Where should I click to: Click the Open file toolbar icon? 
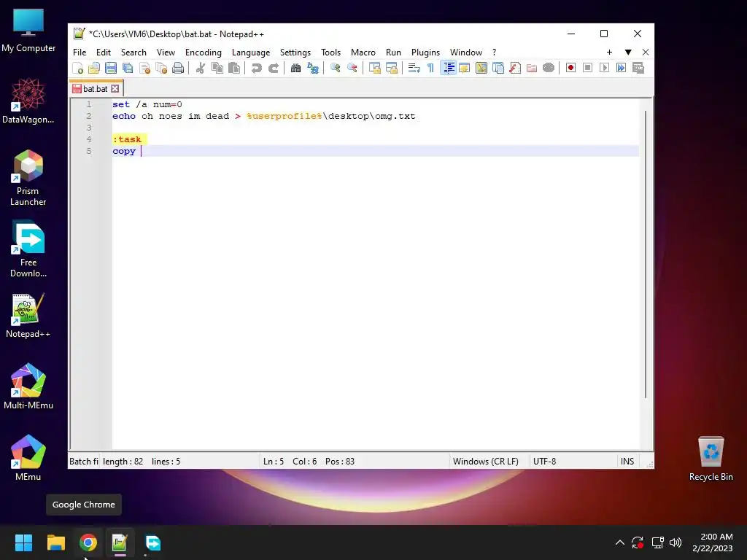pos(94,68)
